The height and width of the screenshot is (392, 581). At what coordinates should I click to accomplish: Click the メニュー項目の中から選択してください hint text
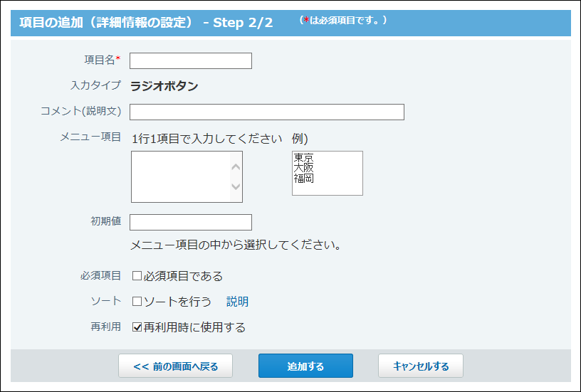coord(236,246)
